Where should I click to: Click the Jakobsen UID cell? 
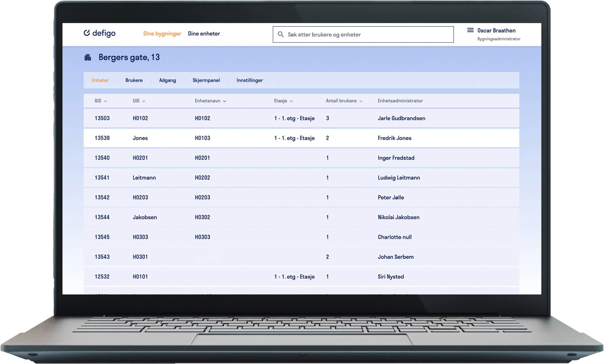click(x=145, y=217)
